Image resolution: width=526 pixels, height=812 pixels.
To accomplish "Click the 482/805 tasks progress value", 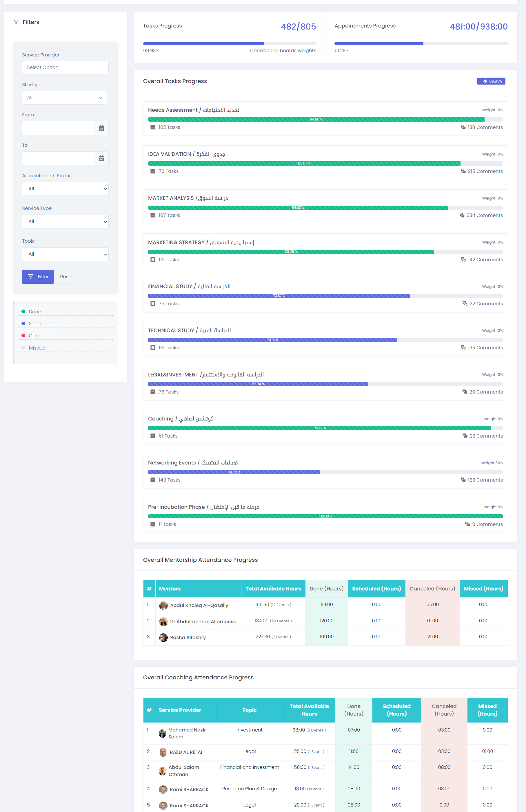I will coord(298,27).
